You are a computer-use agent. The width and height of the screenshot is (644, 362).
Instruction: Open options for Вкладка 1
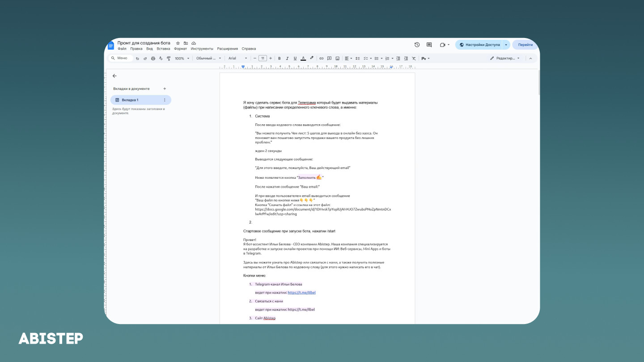pyautogui.click(x=165, y=100)
